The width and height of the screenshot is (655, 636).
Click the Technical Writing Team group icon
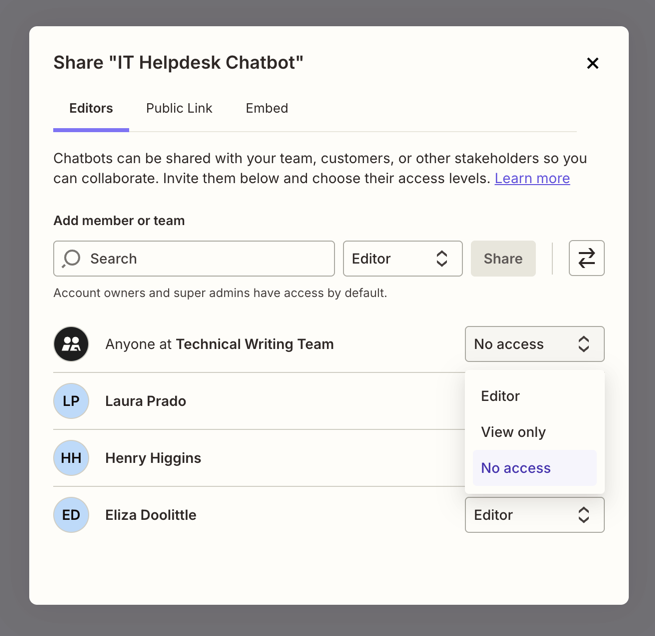click(71, 344)
